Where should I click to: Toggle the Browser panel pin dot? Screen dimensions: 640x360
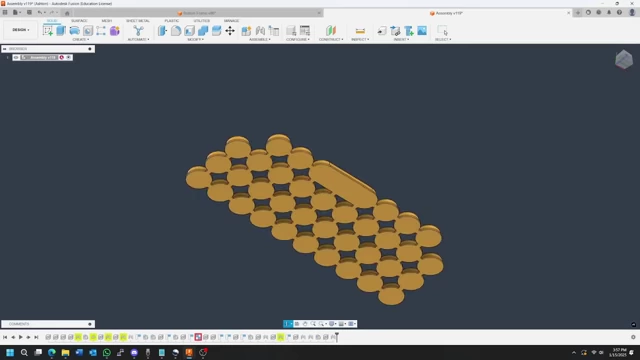point(90,49)
